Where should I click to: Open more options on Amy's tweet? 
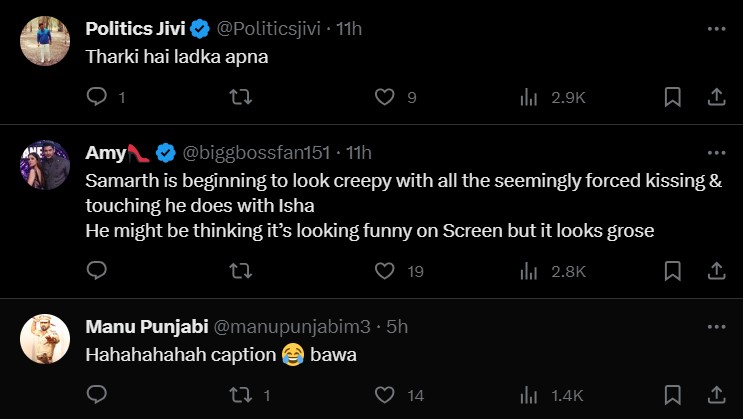(716, 153)
